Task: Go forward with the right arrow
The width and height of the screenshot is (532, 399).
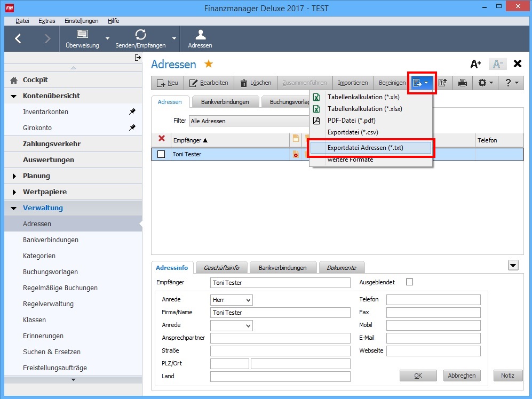Action: (x=47, y=39)
